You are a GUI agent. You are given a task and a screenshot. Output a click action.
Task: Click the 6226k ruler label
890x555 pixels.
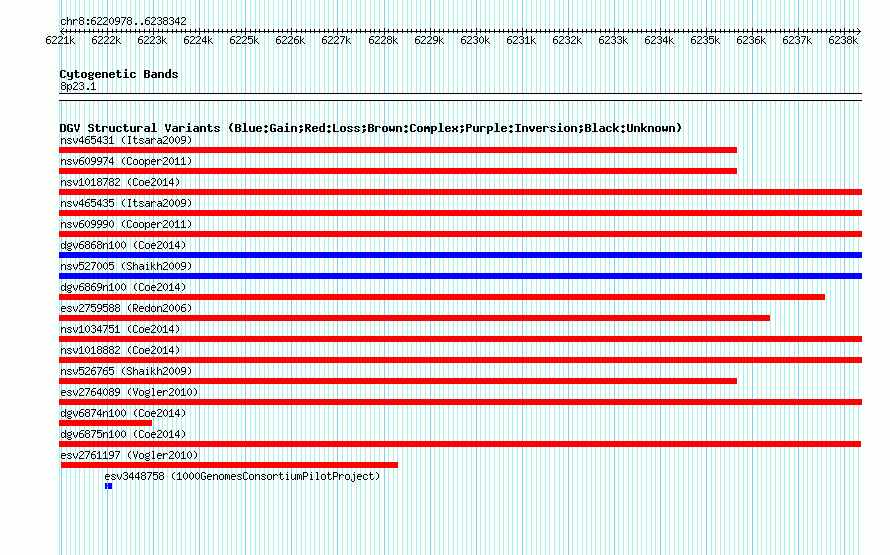290,40
